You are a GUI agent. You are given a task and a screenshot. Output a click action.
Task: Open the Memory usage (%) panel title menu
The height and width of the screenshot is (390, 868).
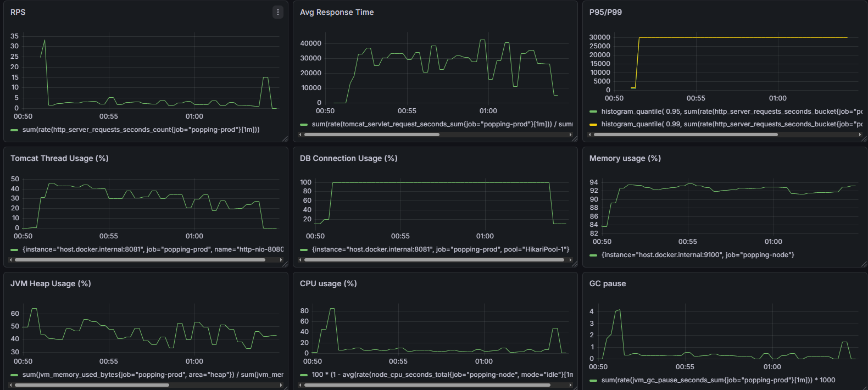625,158
